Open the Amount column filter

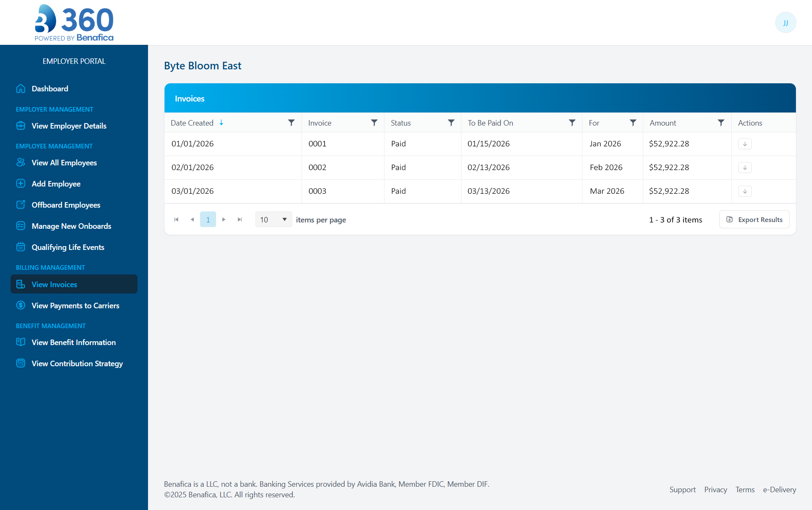coord(721,123)
